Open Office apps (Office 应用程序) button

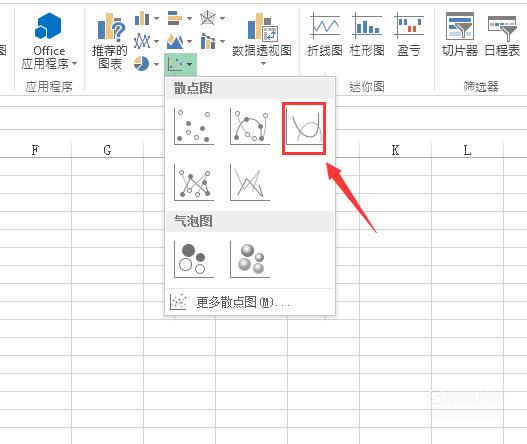(x=49, y=41)
